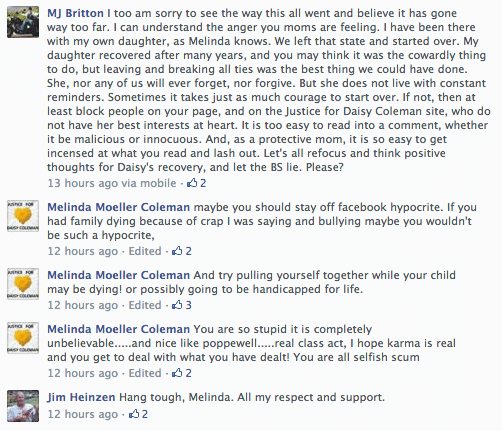Image resolution: width=502 pixels, height=431 pixels.
Task: Open MJ Britton's profile picture
Action: (23, 22)
